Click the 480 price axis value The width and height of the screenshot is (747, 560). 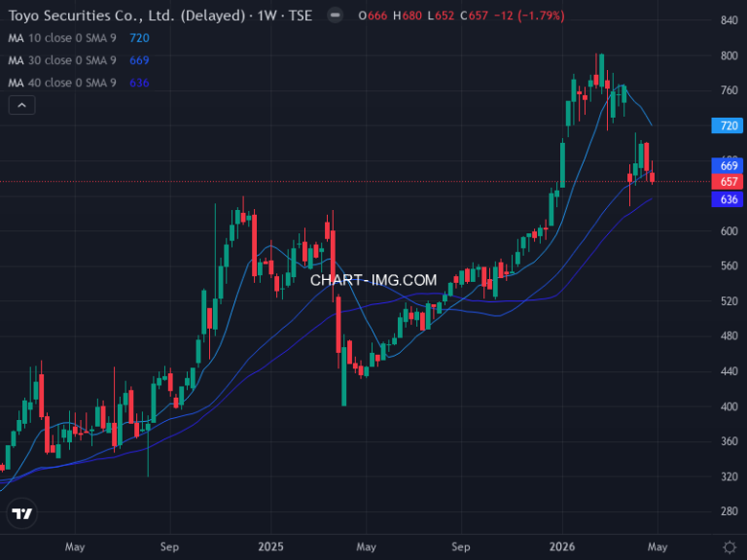(729, 335)
